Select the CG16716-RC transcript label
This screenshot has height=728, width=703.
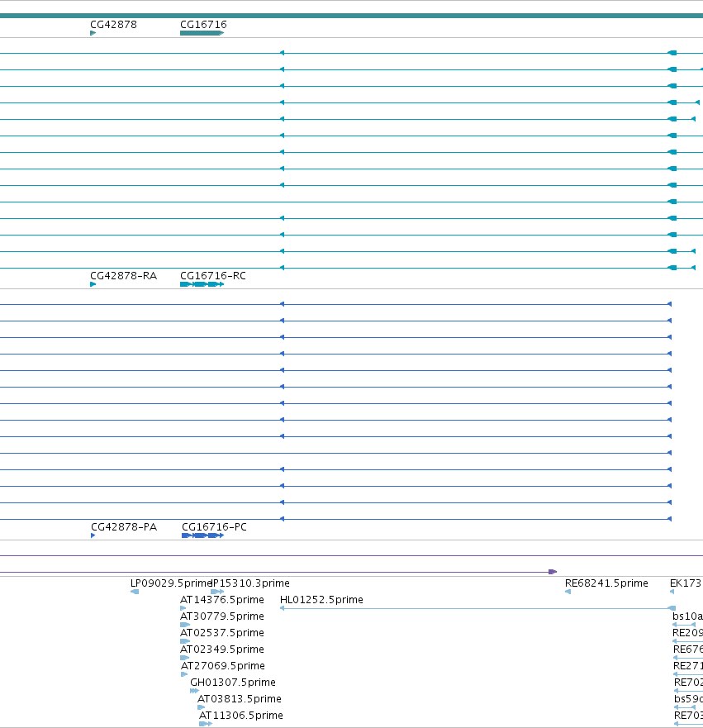click(x=213, y=276)
